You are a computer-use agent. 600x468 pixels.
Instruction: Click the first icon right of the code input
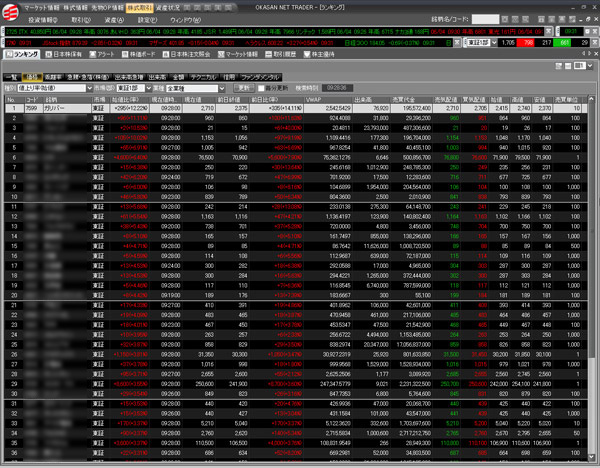click(505, 19)
